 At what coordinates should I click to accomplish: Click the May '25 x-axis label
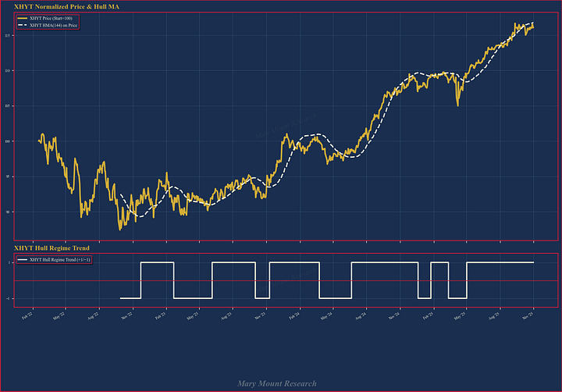pyautogui.click(x=461, y=315)
